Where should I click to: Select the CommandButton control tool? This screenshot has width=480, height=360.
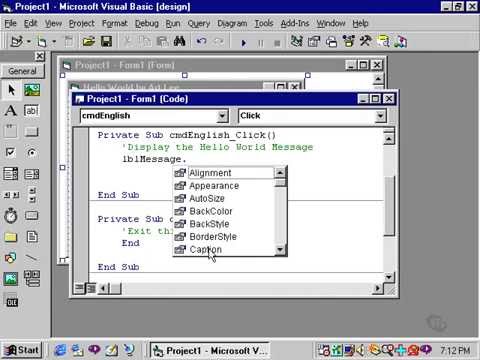tap(32, 131)
